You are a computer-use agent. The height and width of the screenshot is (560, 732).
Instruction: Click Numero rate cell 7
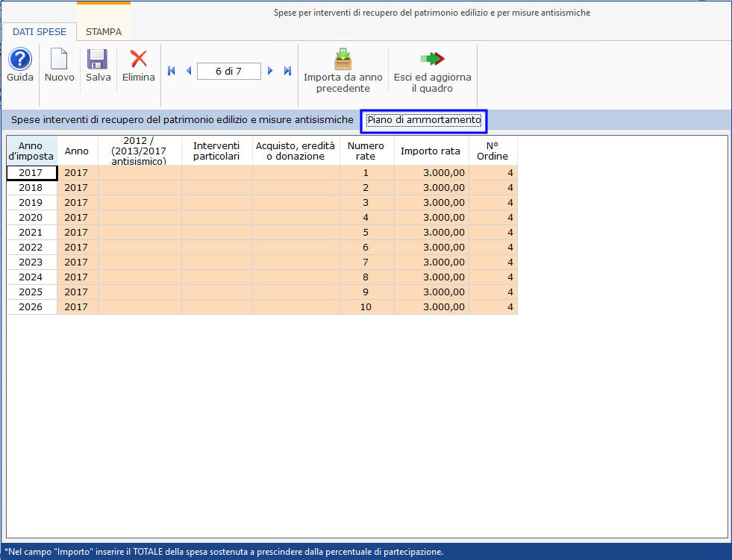(x=366, y=262)
